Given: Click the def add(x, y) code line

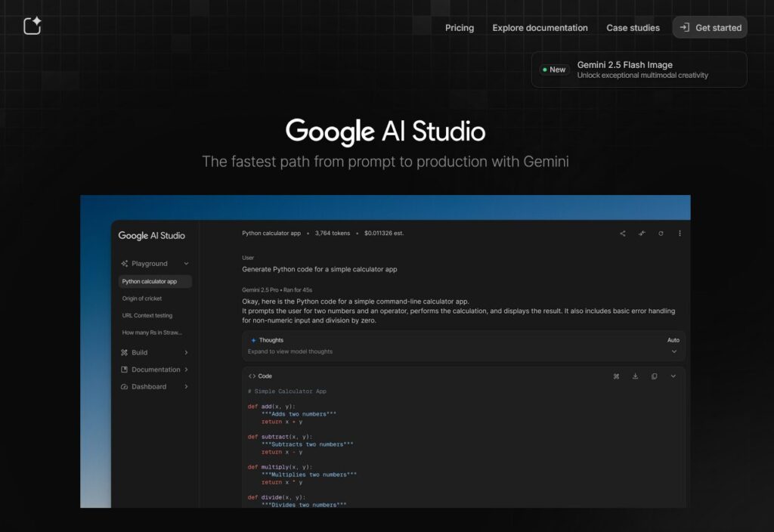Looking at the screenshot, I should pos(271,407).
